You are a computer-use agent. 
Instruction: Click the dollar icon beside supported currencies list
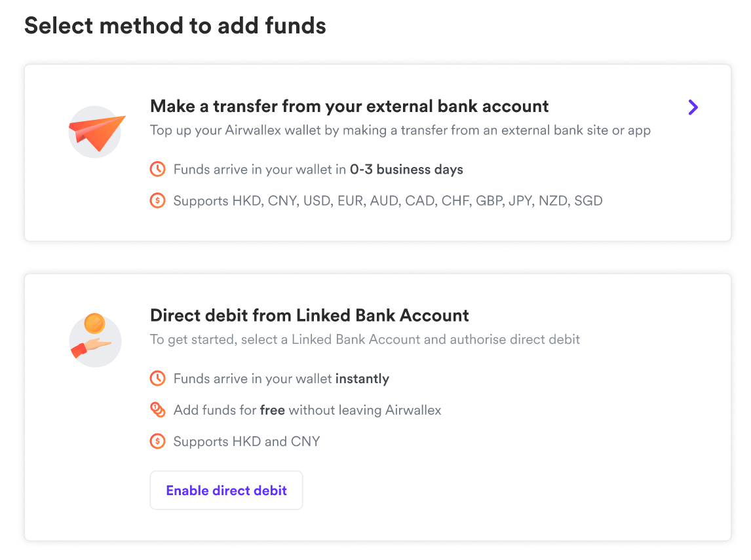click(x=157, y=201)
